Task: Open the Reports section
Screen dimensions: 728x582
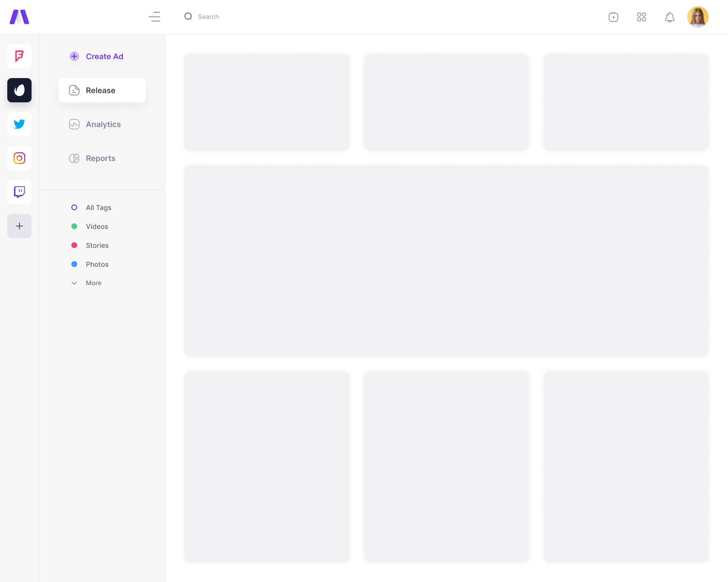Action: 100,158
